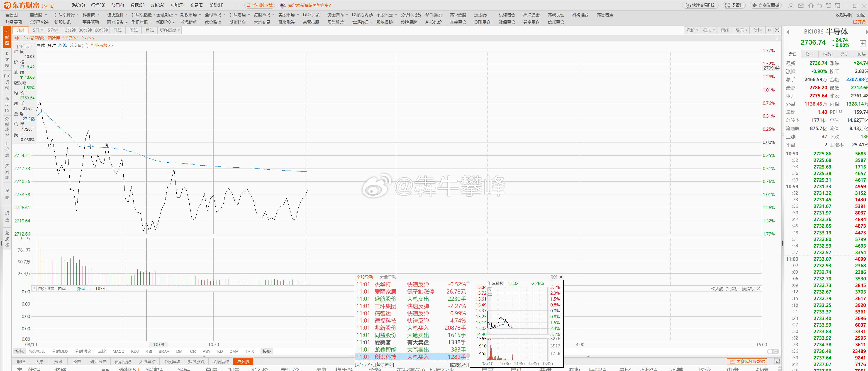Switch to 小字 small font
Viewport: 868px width, 371px height.
pyautogui.click(x=369, y=365)
